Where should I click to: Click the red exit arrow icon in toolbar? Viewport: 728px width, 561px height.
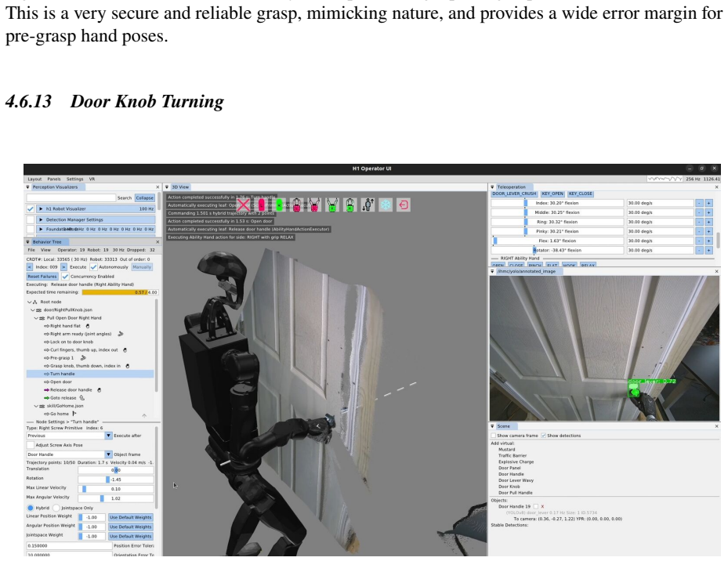point(404,204)
